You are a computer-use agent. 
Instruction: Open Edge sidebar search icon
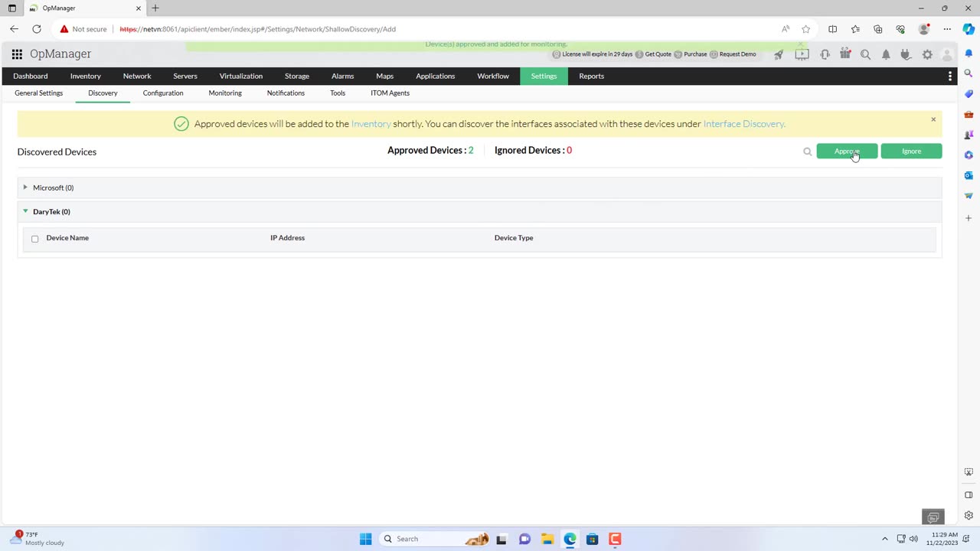(969, 73)
